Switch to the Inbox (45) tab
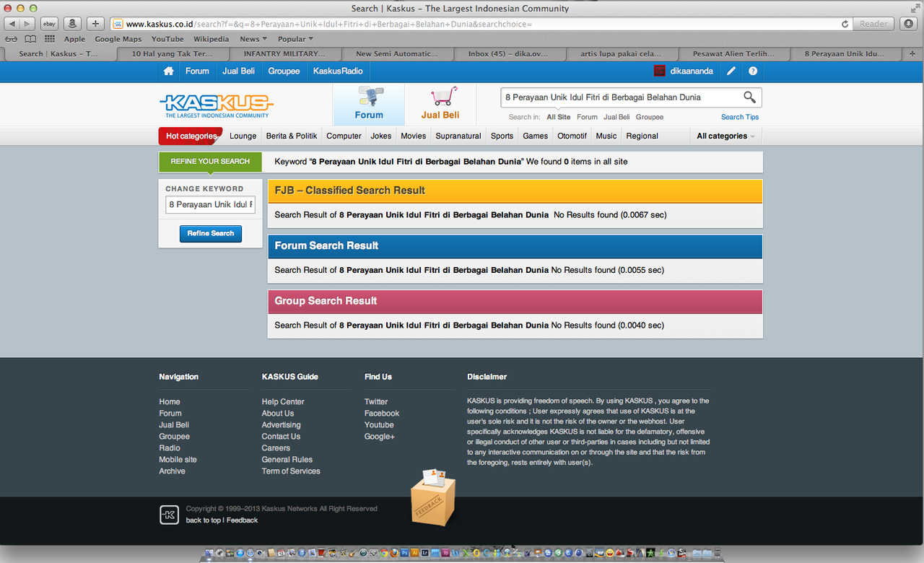 [508, 54]
